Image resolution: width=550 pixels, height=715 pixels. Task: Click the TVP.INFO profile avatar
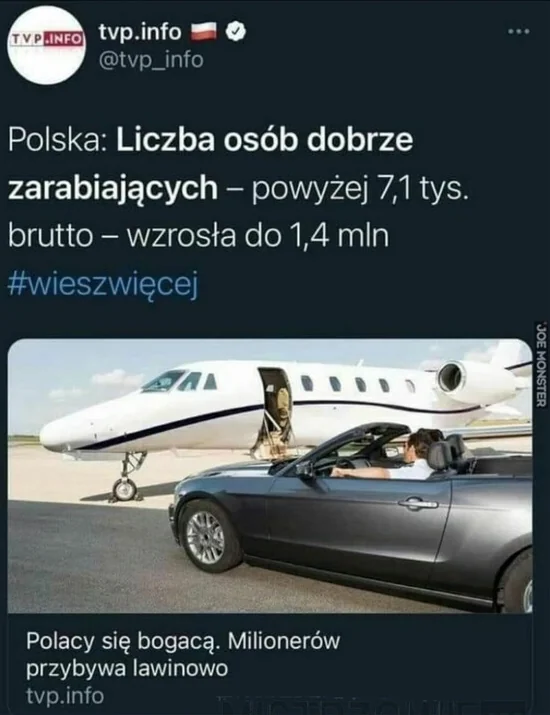click(x=47, y=47)
